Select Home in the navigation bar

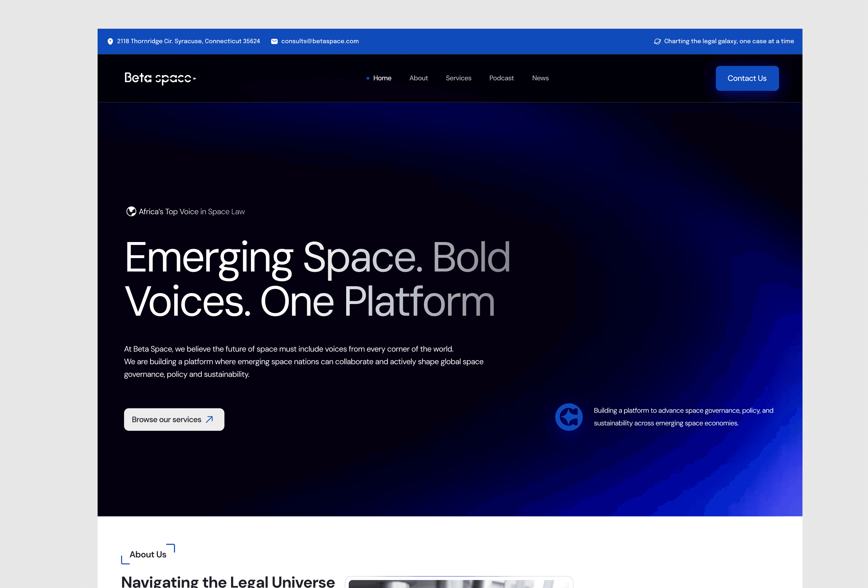pos(382,78)
